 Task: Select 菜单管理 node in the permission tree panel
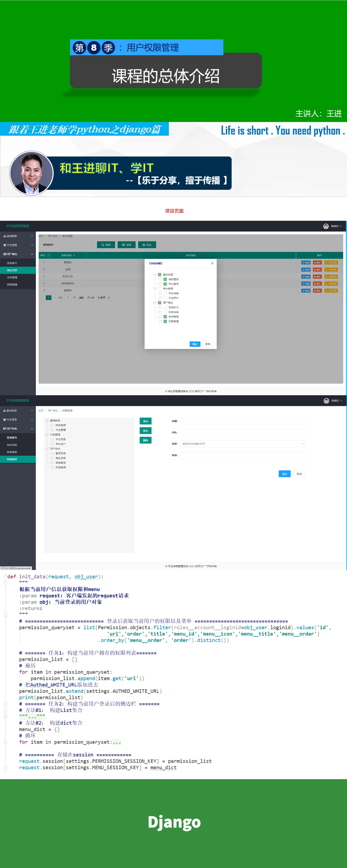coord(61,463)
